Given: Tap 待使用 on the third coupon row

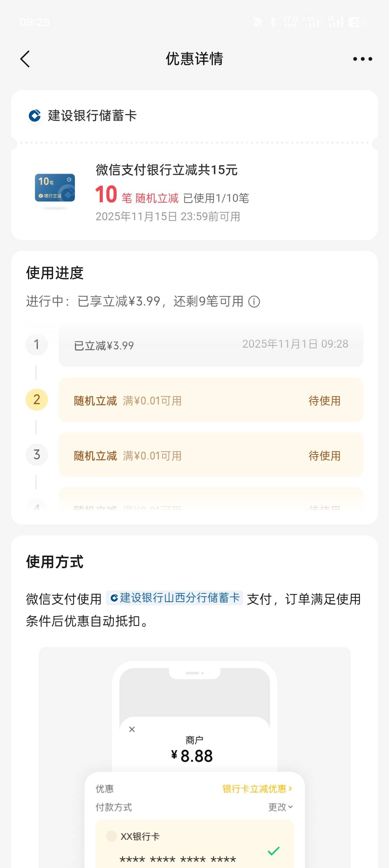Looking at the screenshot, I should point(324,456).
